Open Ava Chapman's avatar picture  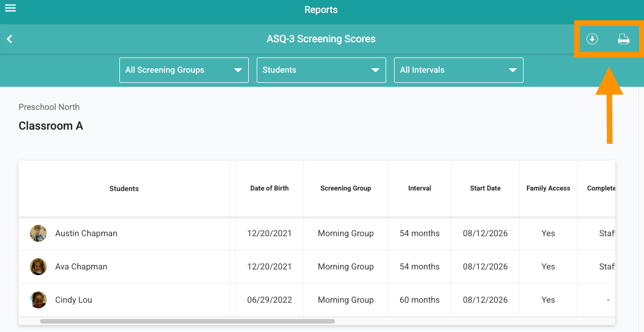(38, 267)
